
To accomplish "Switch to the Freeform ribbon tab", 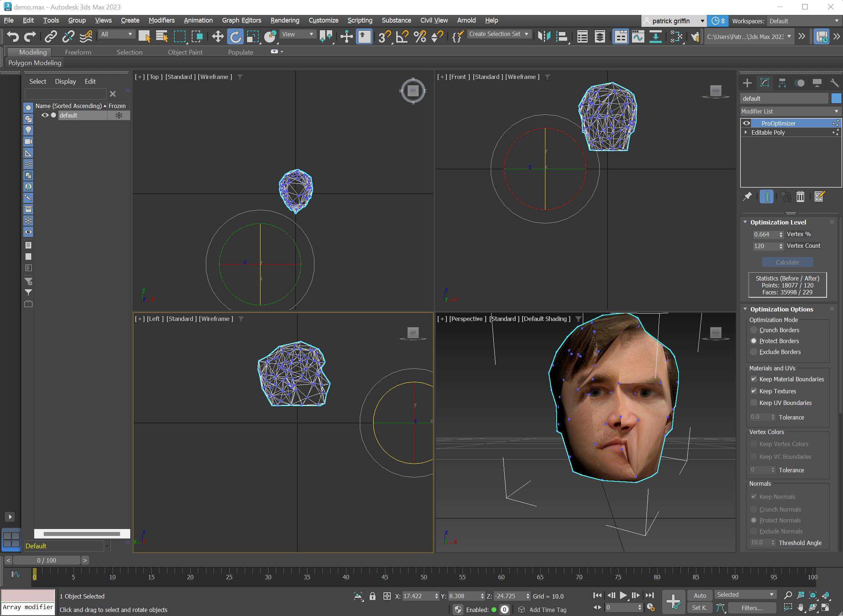I will [78, 52].
